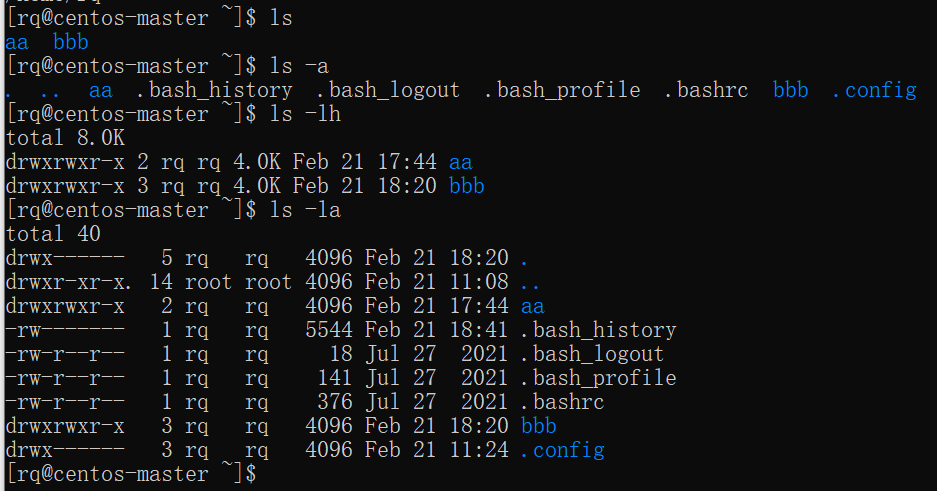The width and height of the screenshot is (937, 491).
Task: Click the 376 size of .bashrc
Action: click(x=335, y=401)
